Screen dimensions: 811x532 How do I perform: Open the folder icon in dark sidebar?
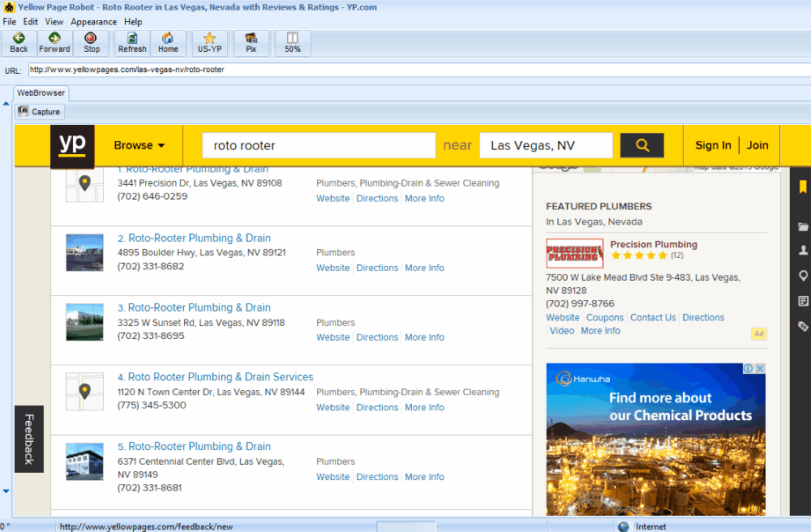coord(803,226)
